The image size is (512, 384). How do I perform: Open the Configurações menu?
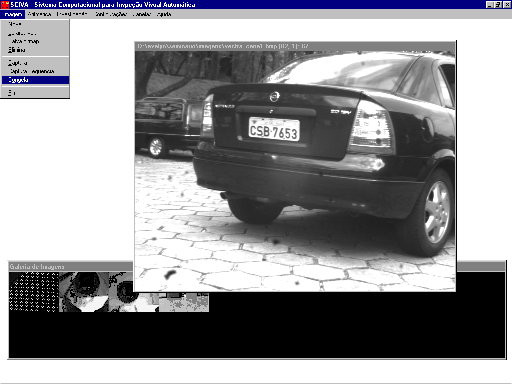pyautogui.click(x=111, y=14)
